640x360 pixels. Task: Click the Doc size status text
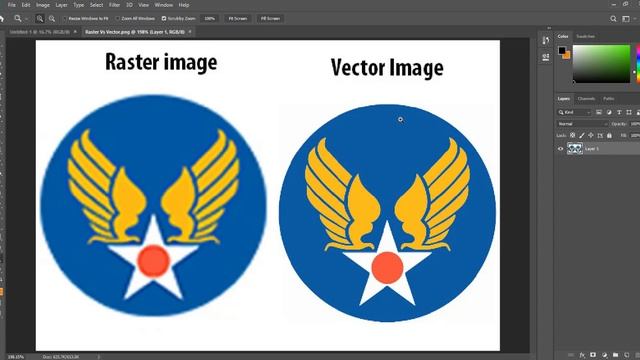pyautogui.click(x=61, y=357)
